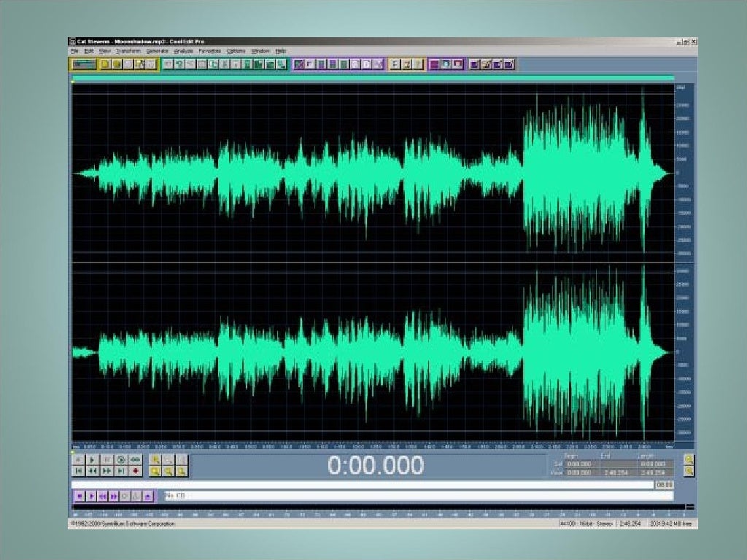Viewport: 747px width, 560px height.
Task: Click the right channel waveform
Action: point(373,351)
